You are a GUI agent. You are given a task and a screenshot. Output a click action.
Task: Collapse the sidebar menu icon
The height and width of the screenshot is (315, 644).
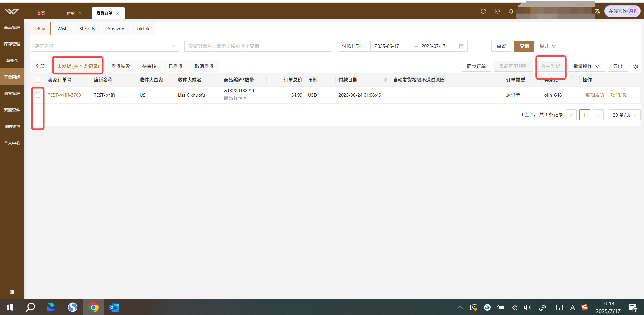pos(12,292)
